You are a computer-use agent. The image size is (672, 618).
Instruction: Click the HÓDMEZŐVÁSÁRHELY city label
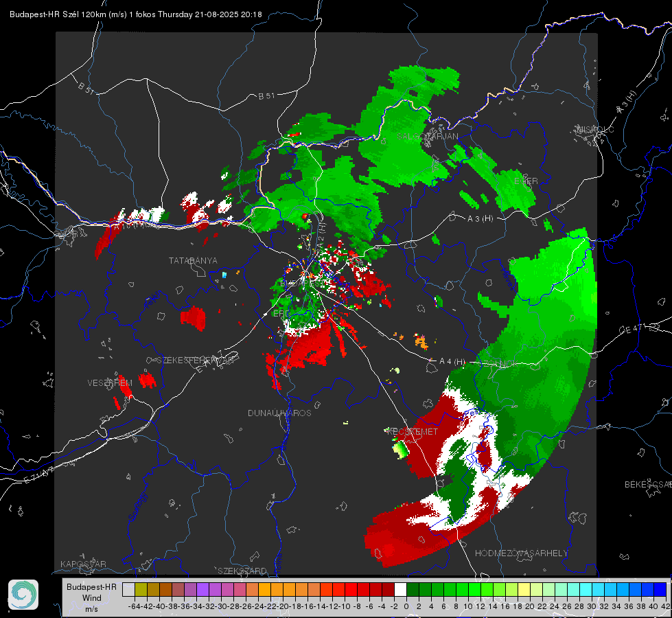(521, 553)
